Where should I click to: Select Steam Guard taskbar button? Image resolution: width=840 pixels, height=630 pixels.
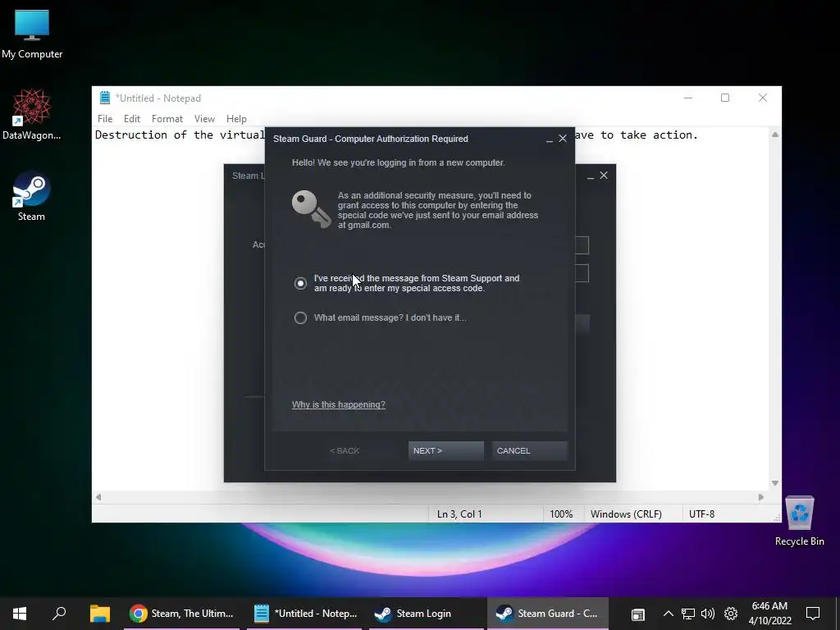pyautogui.click(x=547, y=614)
